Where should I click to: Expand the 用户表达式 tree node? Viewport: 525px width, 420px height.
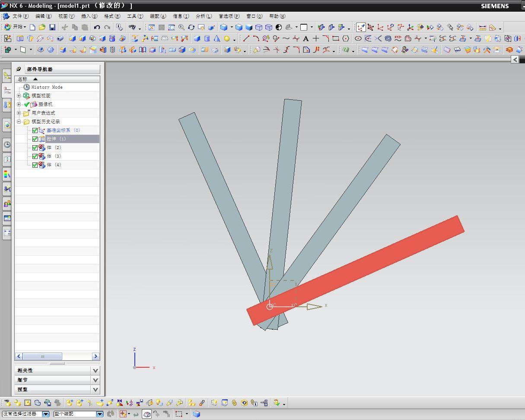click(19, 113)
